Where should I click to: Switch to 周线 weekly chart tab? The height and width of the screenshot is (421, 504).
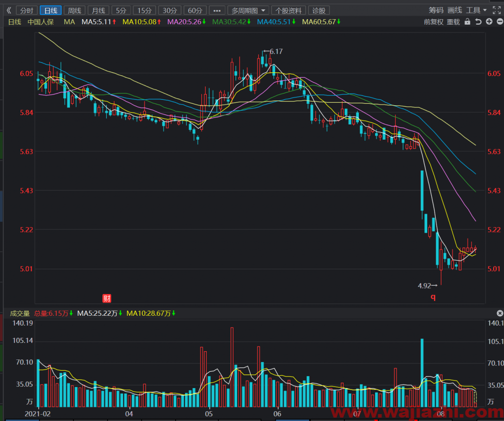point(75,11)
